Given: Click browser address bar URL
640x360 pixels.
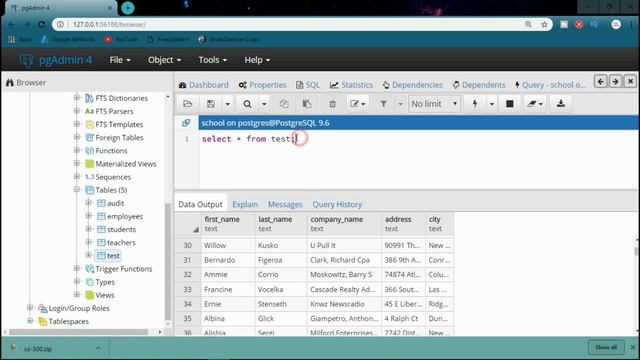Looking at the screenshot, I should (109, 24).
